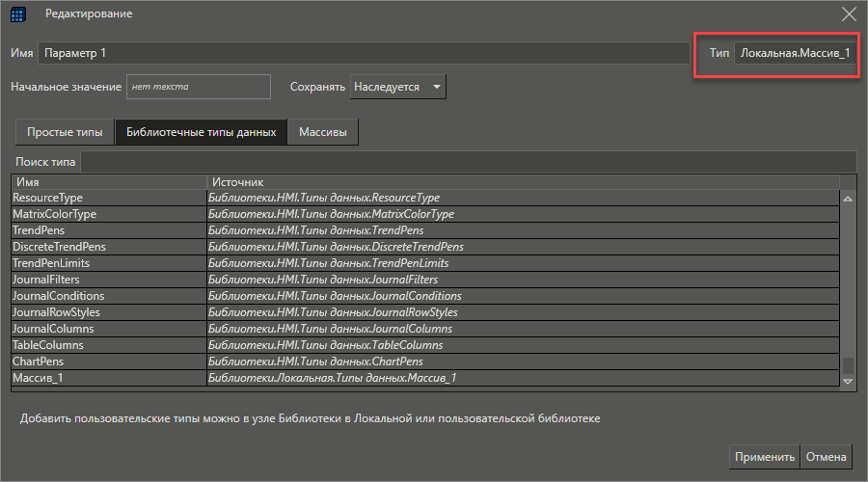Switch to the Простые типы tab
The width and height of the screenshot is (868, 482).
click(x=64, y=132)
